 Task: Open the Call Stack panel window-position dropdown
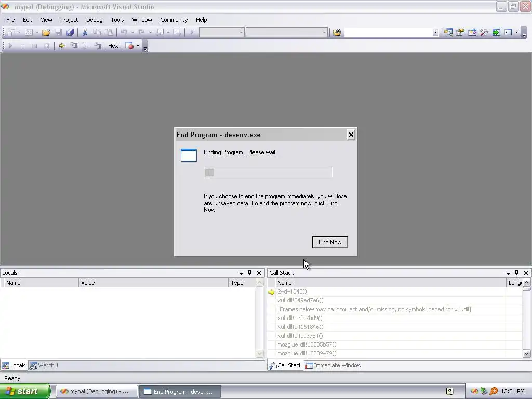tap(508, 273)
